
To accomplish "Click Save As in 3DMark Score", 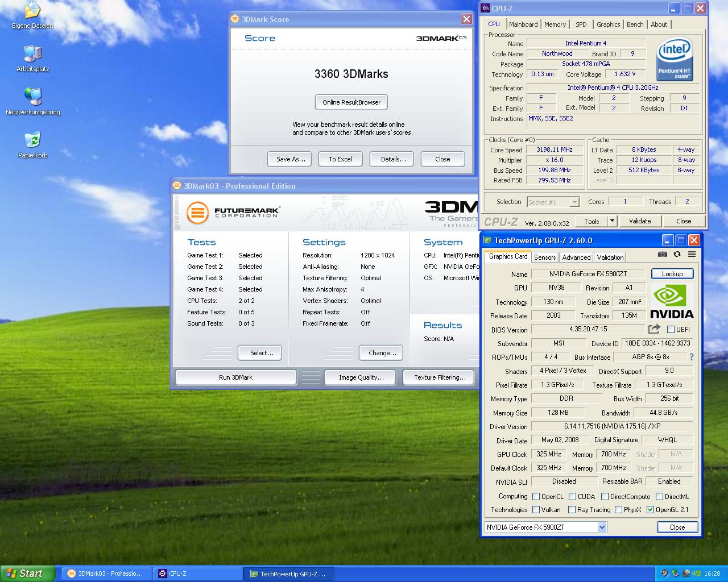I will (x=291, y=159).
